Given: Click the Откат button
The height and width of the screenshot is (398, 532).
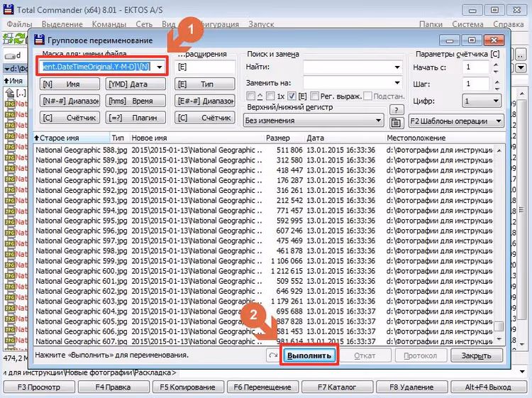Looking at the screenshot, I should (365, 355).
